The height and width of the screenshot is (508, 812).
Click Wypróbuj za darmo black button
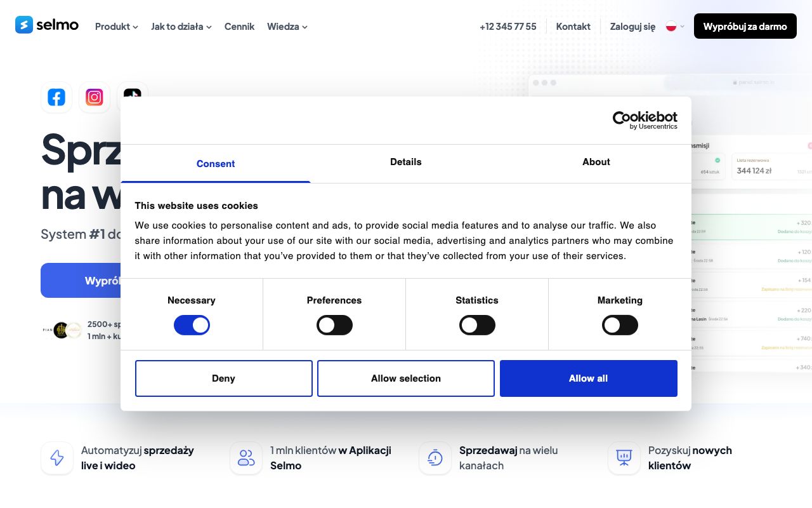point(745,26)
